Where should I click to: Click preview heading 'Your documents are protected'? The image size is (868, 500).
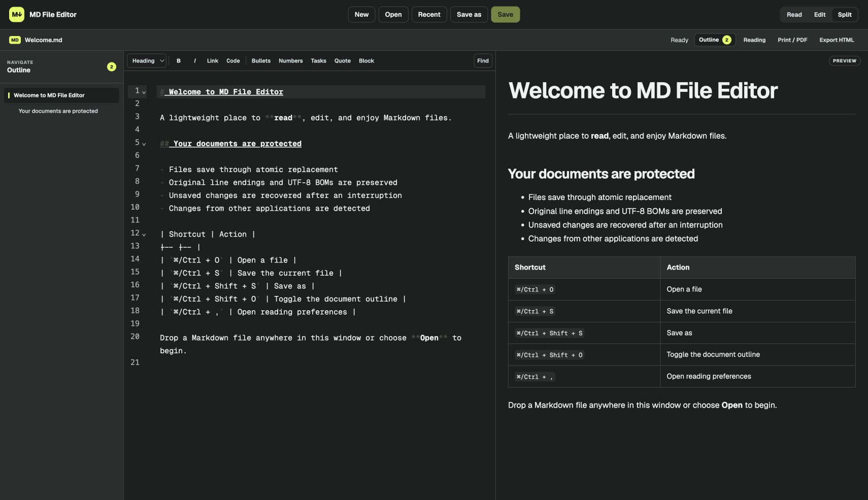point(601,174)
